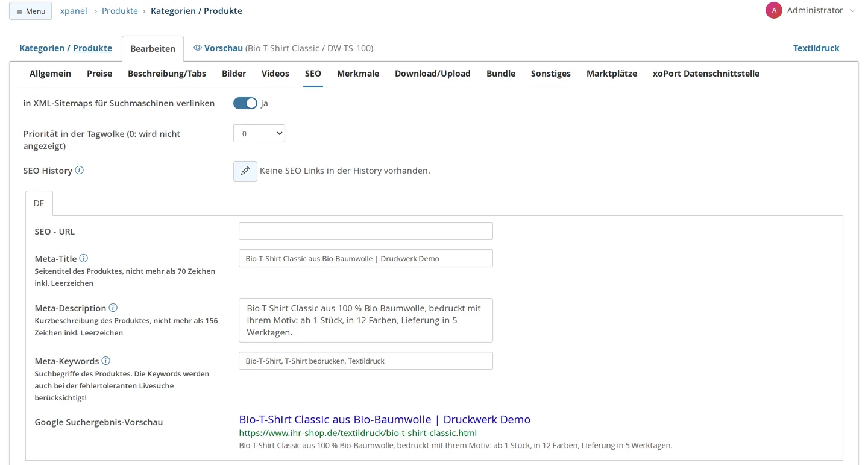This screenshot has width=868, height=465.
Task: Click 'Keine SEO Links in der History vorhanden.'
Action: point(345,171)
